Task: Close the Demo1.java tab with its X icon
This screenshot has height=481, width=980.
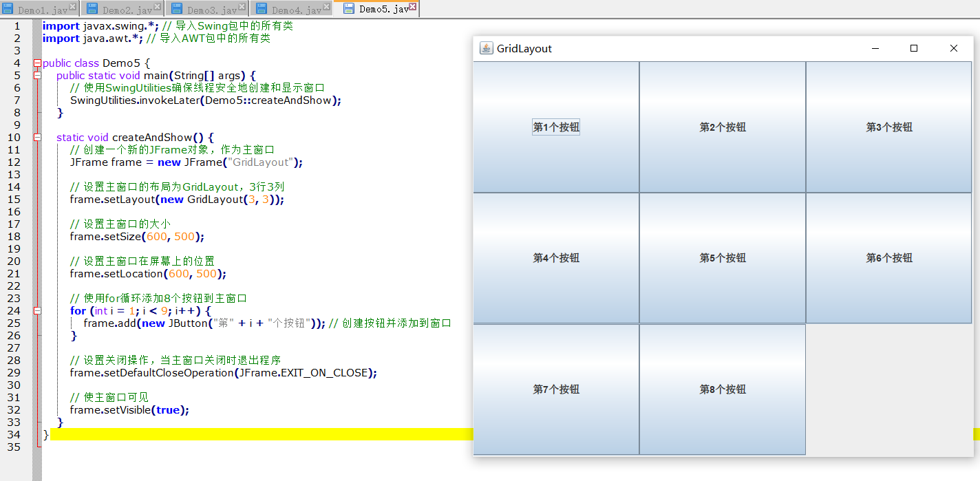Action: pos(73,7)
